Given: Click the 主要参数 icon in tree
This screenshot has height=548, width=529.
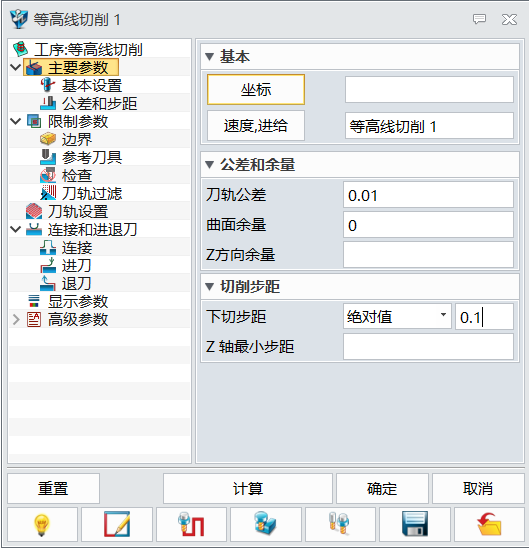Looking at the screenshot, I should click(34, 67).
